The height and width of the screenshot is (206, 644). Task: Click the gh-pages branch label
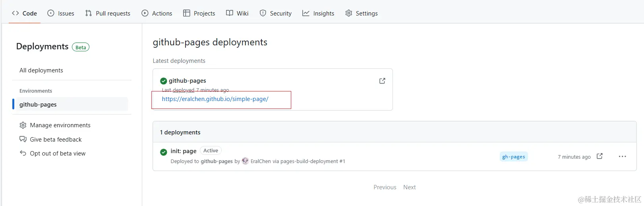tap(514, 157)
